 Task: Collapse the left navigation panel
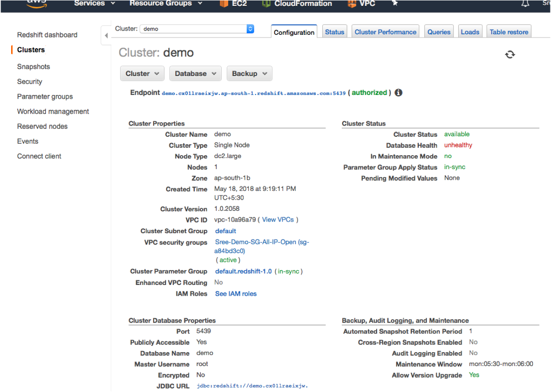pyautogui.click(x=106, y=35)
